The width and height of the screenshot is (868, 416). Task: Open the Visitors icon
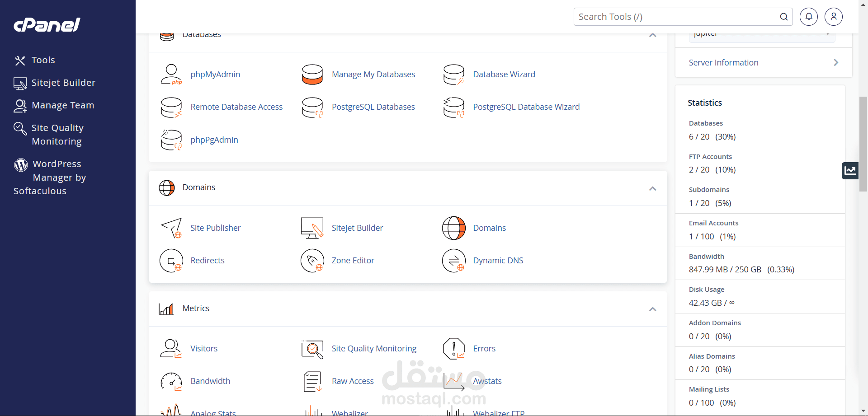pyautogui.click(x=171, y=349)
